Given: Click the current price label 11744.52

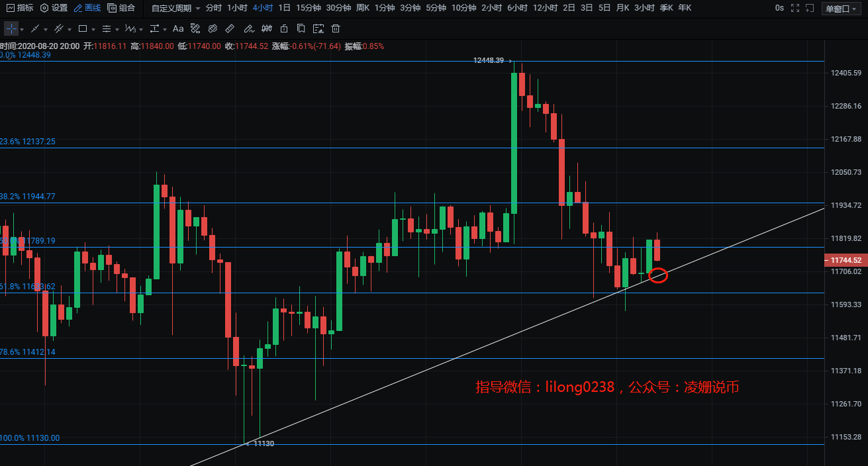Looking at the screenshot, I should point(845,260).
